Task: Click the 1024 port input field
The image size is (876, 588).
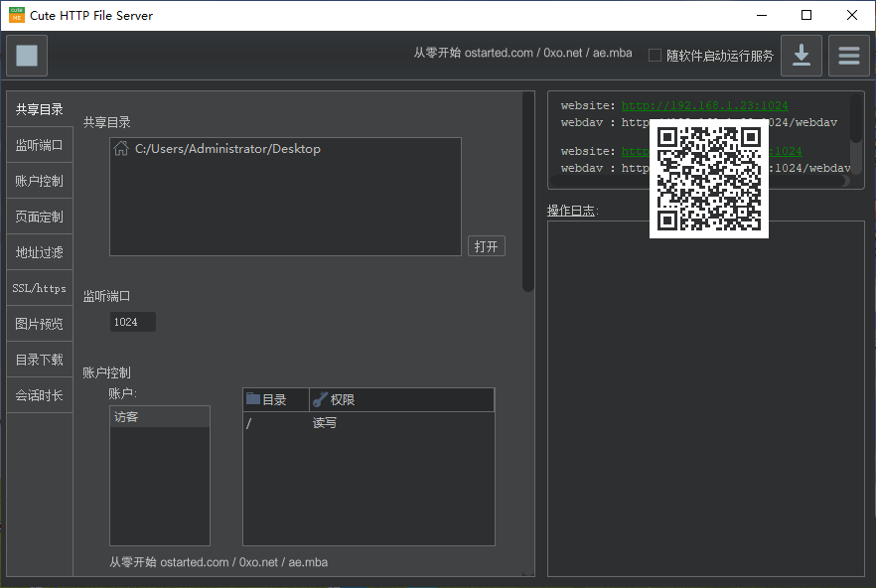Action: [133, 322]
